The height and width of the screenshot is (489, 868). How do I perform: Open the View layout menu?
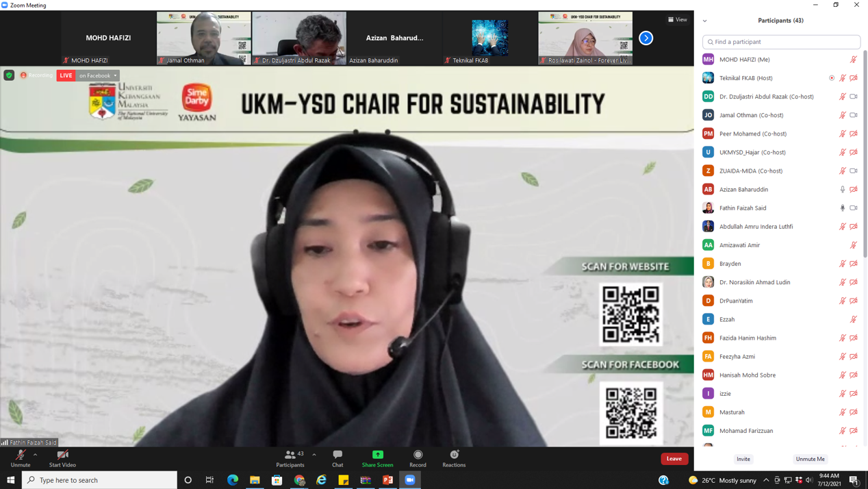coord(677,19)
